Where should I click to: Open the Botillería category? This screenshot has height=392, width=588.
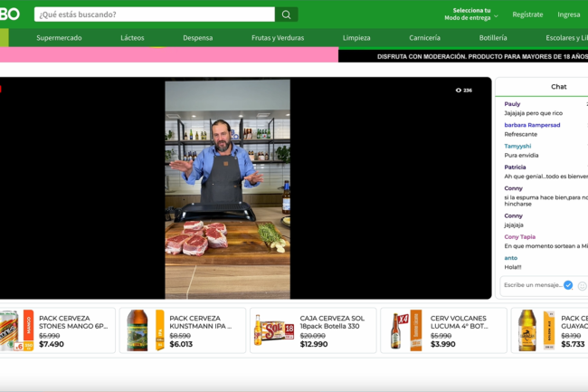[493, 38]
